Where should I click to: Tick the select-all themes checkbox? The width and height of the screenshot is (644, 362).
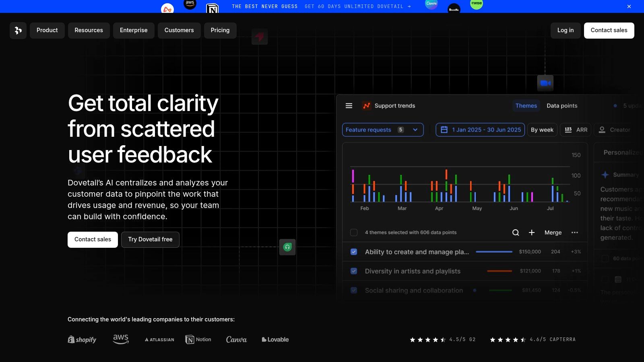[354, 232]
